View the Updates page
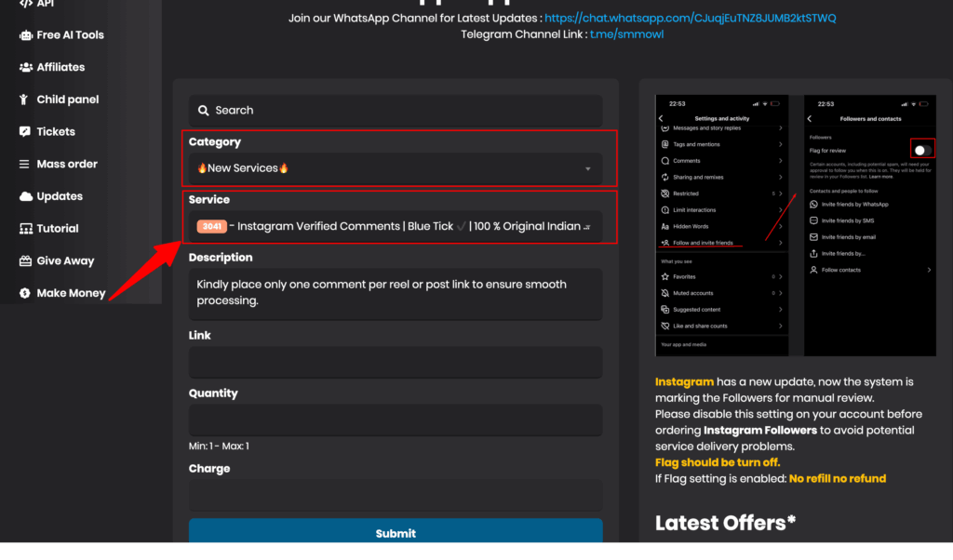This screenshot has width=953, height=560. 60,196
